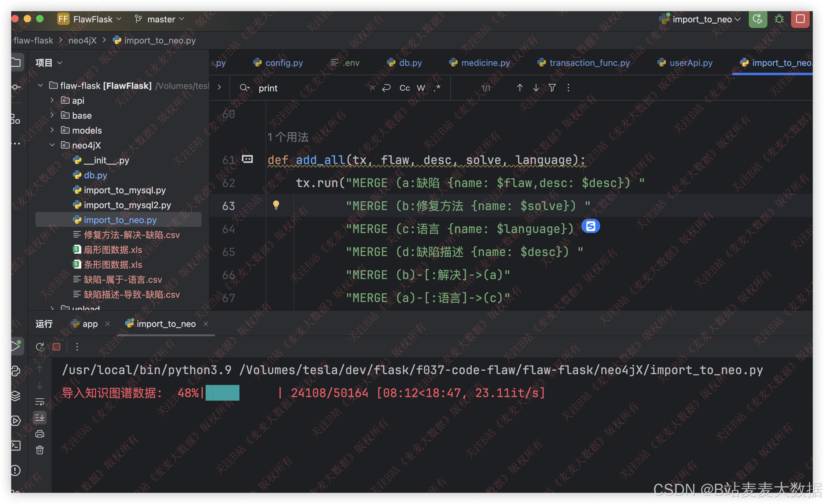Collapse the neo4jX folder
824x504 pixels.
click(x=52, y=145)
